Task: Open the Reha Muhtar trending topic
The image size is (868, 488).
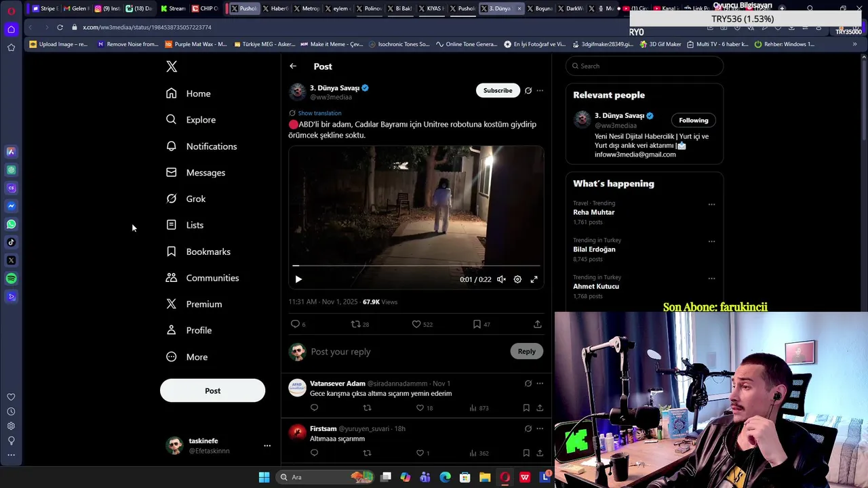Action: click(x=593, y=212)
